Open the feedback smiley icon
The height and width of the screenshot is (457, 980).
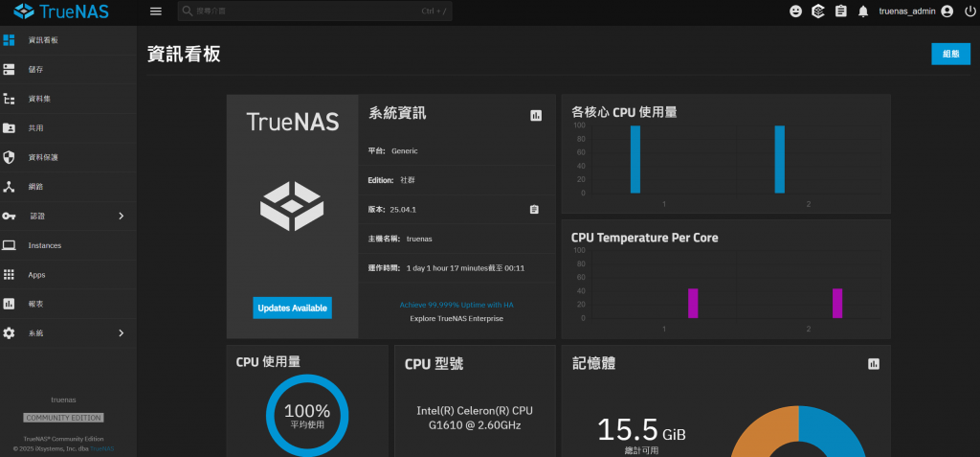(795, 11)
